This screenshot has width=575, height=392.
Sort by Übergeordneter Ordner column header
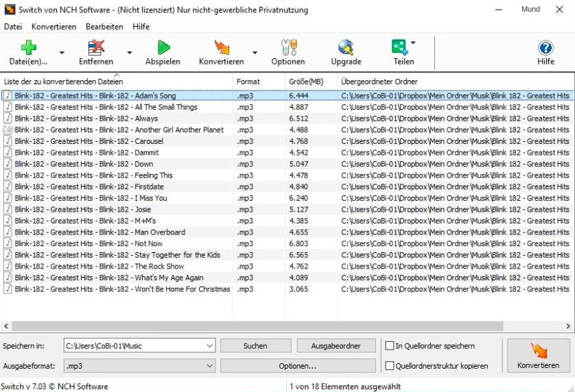click(x=456, y=82)
